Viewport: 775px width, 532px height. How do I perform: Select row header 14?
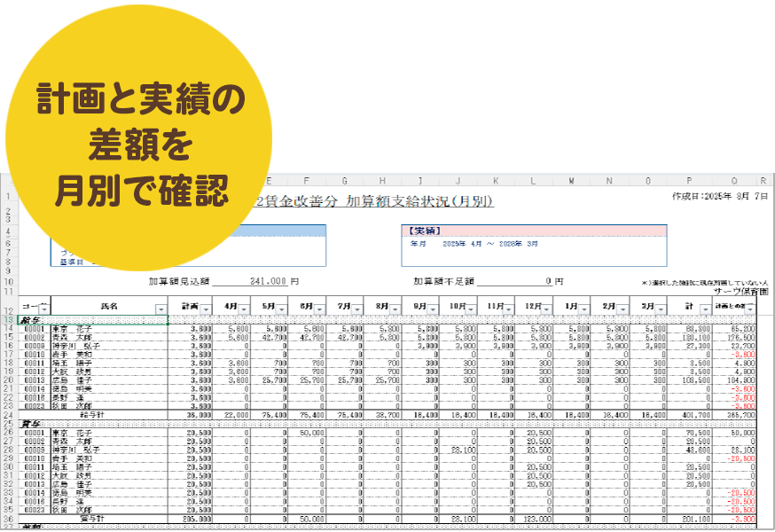tap(10, 328)
